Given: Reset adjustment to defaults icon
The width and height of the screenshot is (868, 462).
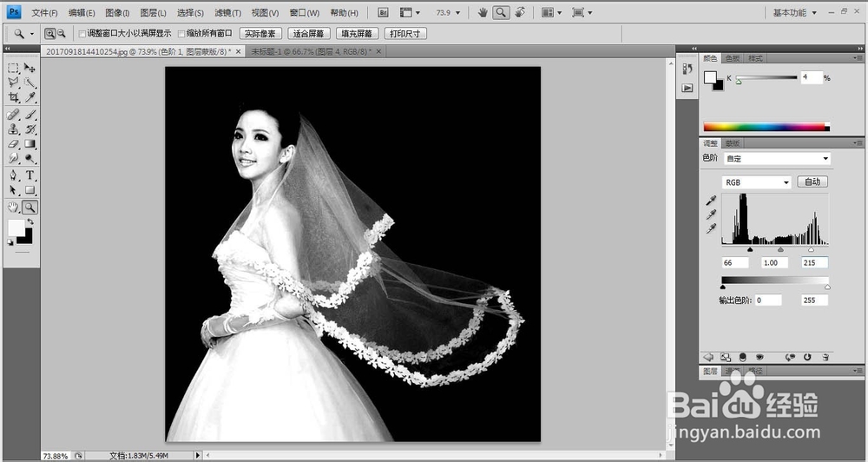Looking at the screenshot, I should click(807, 357).
